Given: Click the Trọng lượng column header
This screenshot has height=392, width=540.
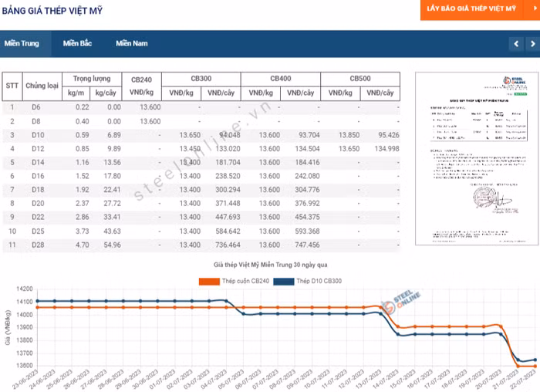Looking at the screenshot, I should coord(92,79).
